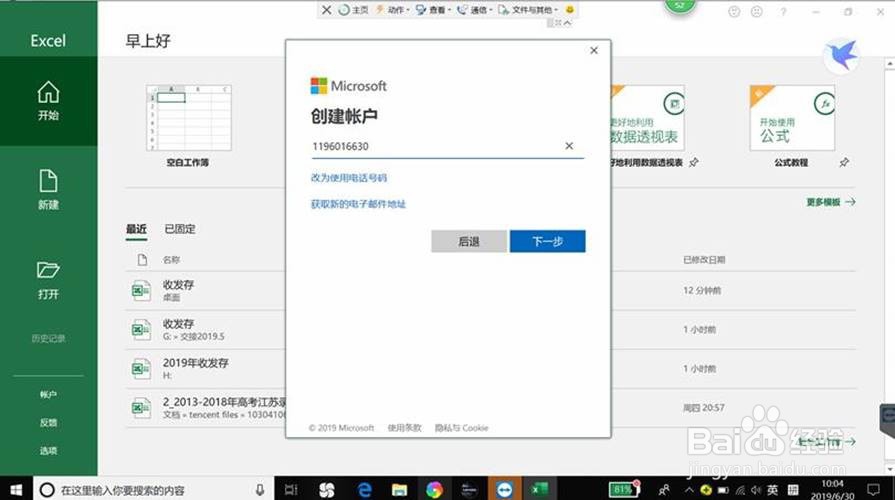Expand the 通信 dropdown in remote toolbar
The image size is (895, 500).
pyautogui.click(x=474, y=10)
